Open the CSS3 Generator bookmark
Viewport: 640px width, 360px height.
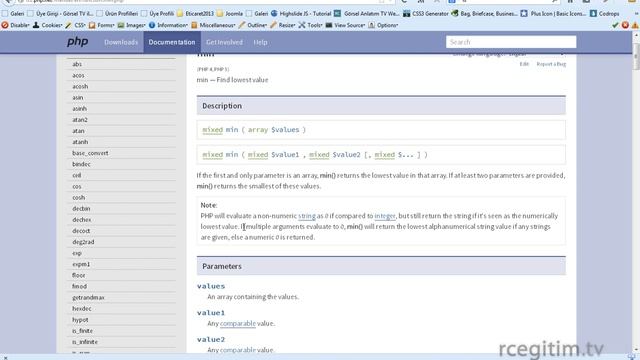(x=426, y=13)
